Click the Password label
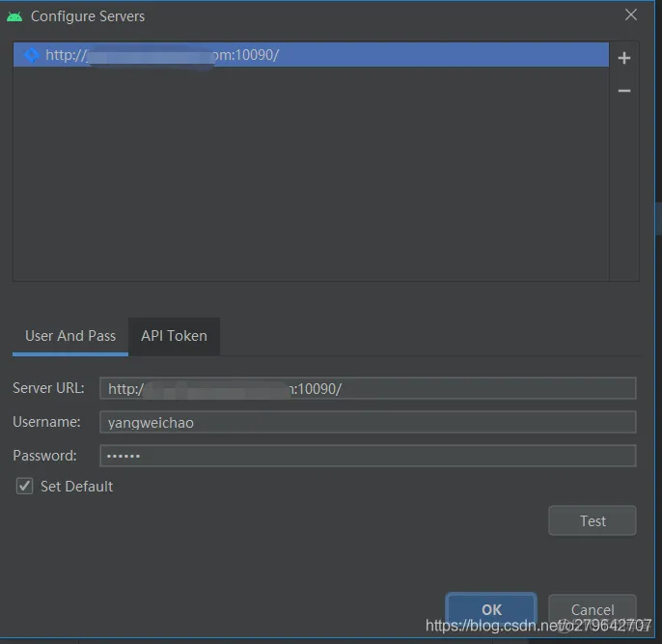 pyautogui.click(x=44, y=456)
